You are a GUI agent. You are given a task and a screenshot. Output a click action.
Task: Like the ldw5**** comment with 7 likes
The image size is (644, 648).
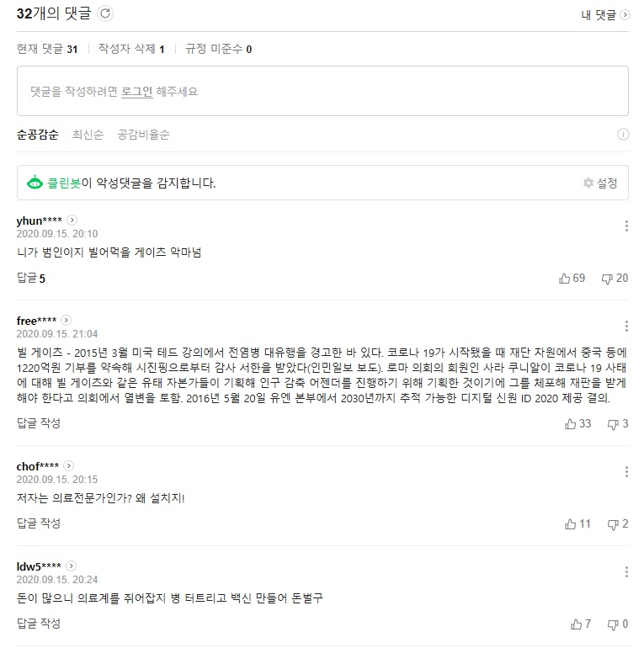tap(581, 624)
